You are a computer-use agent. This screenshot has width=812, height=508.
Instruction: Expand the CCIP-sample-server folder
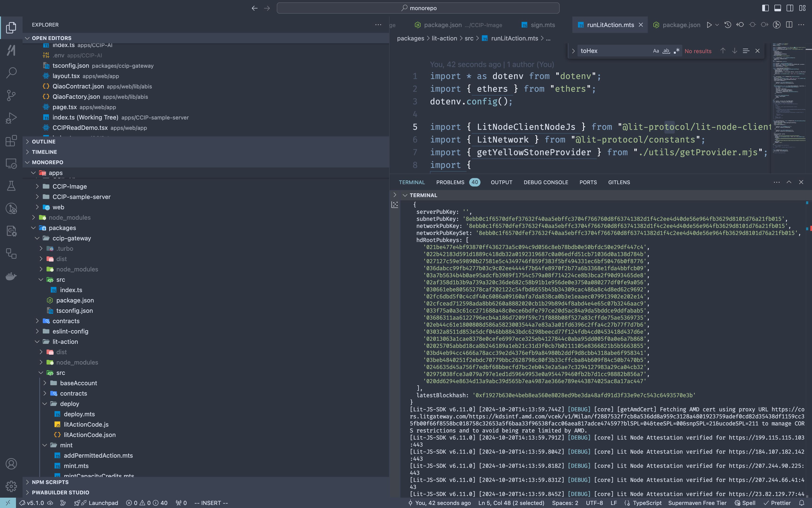tap(206, 197)
